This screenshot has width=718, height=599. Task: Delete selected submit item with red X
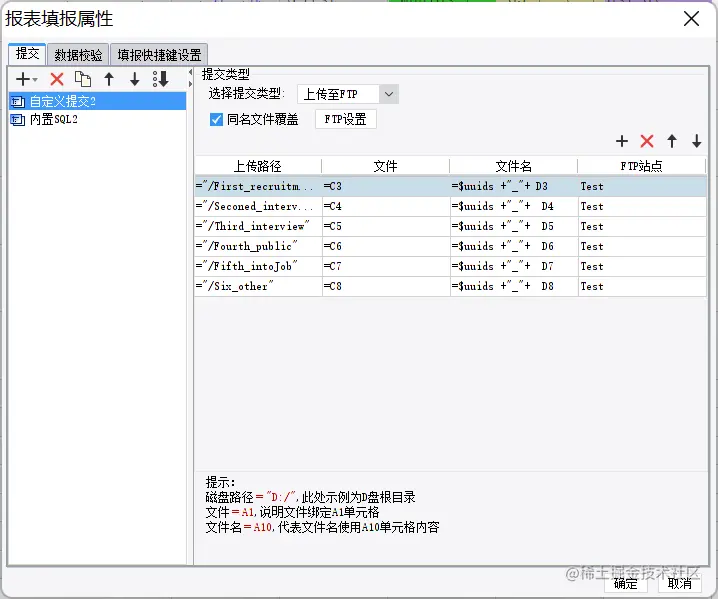pyautogui.click(x=57, y=79)
